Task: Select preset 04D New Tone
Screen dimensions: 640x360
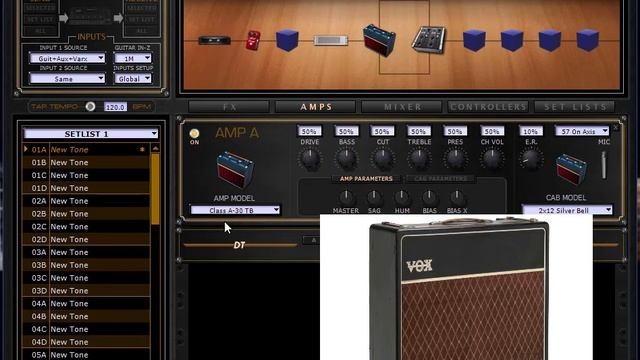Action: coord(86,342)
